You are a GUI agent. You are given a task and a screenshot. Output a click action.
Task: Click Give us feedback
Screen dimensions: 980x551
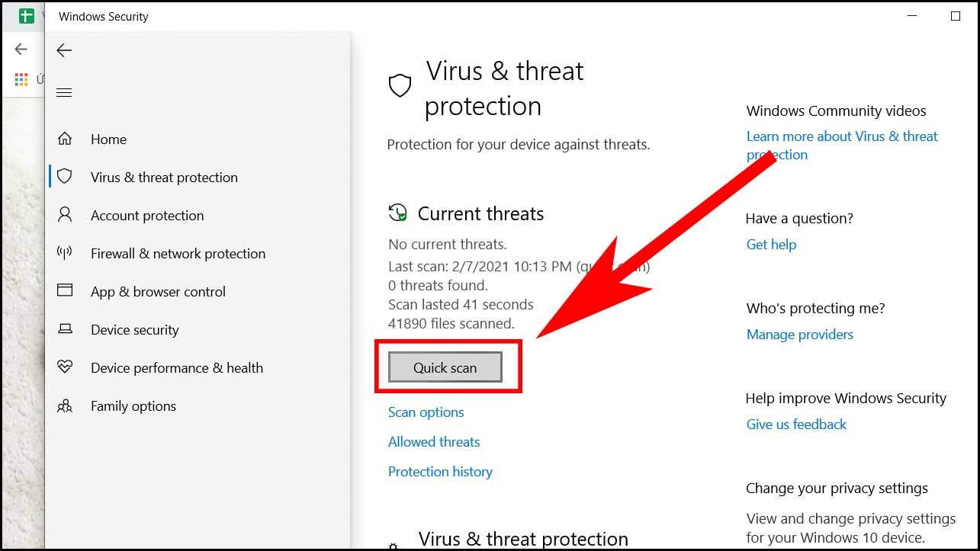[795, 424]
